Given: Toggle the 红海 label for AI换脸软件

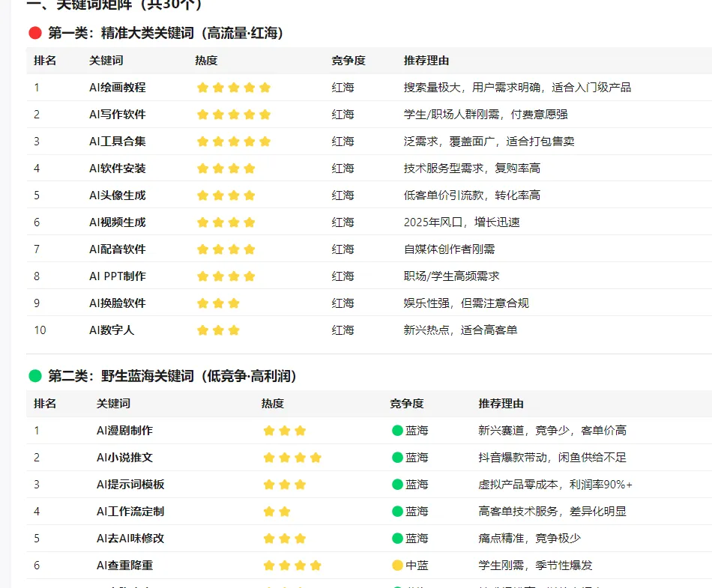Looking at the screenshot, I should click(x=343, y=303).
